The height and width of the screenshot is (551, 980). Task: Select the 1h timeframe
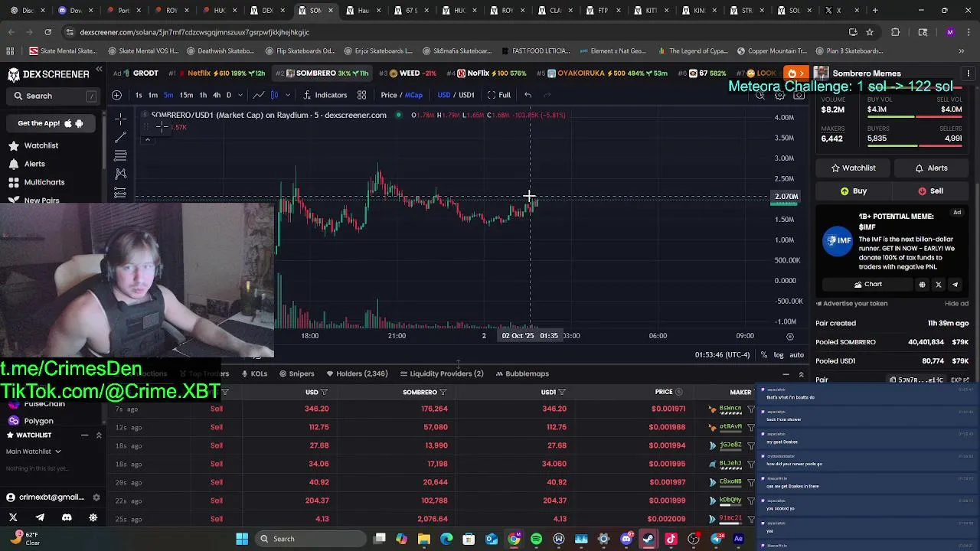(203, 95)
